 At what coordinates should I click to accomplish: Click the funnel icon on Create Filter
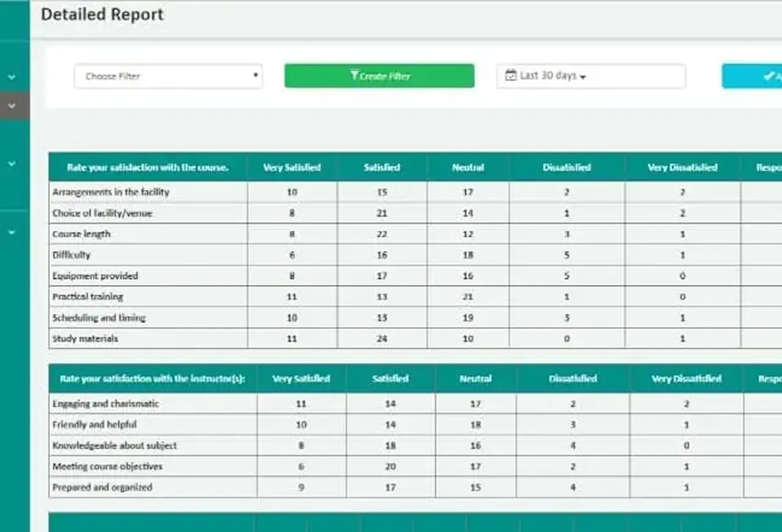point(354,76)
